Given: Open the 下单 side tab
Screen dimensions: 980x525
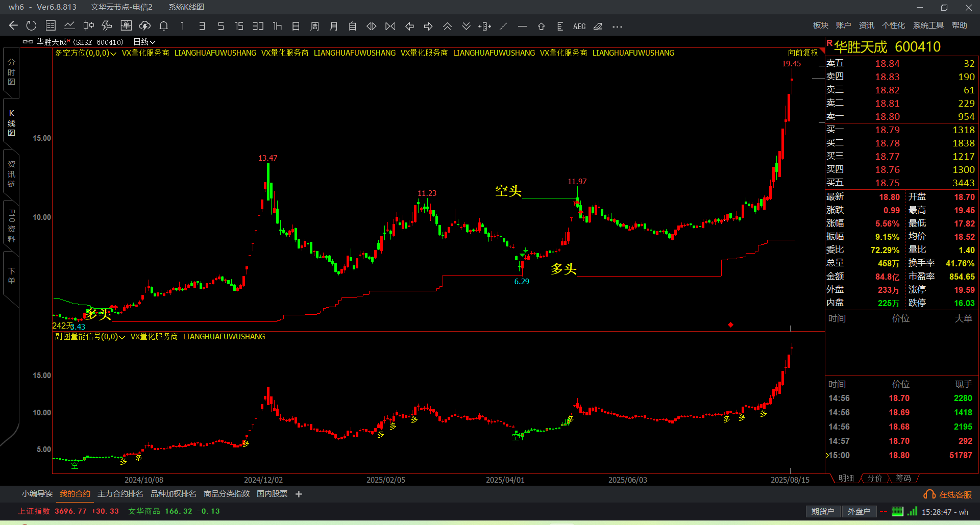Looking at the screenshot, I should pos(11,276).
